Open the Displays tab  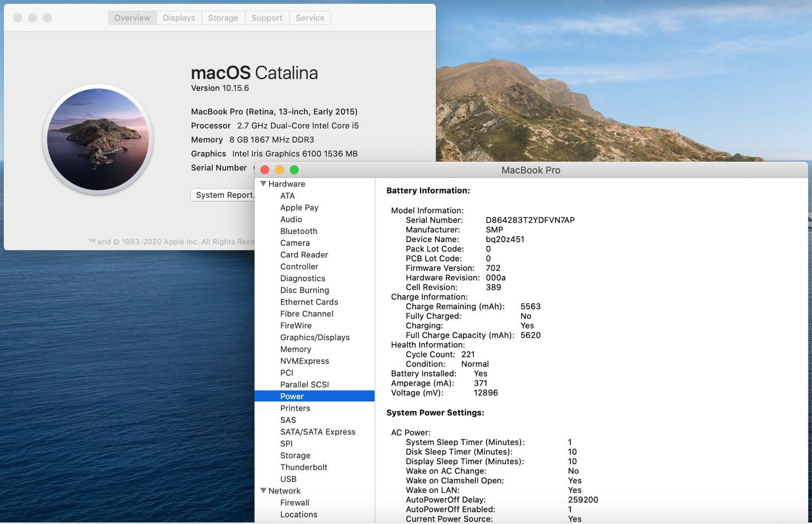click(x=179, y=18)
